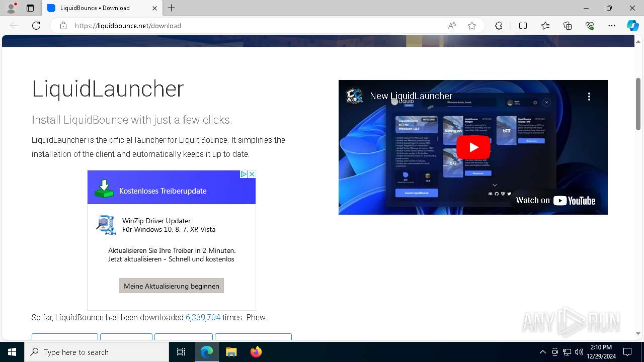The image size is (644, 362).
Task: Show hidden system tray icons
Action: pyautogui.click(x=542, y=352)
